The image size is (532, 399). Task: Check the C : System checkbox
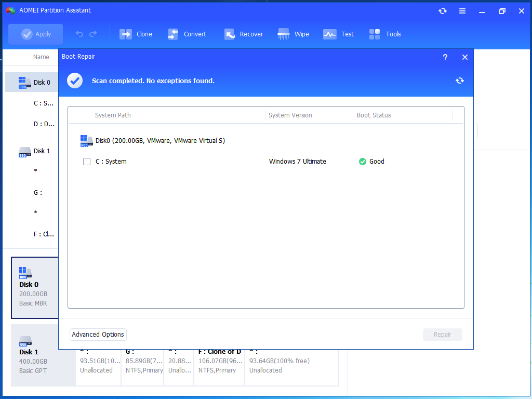87,162
